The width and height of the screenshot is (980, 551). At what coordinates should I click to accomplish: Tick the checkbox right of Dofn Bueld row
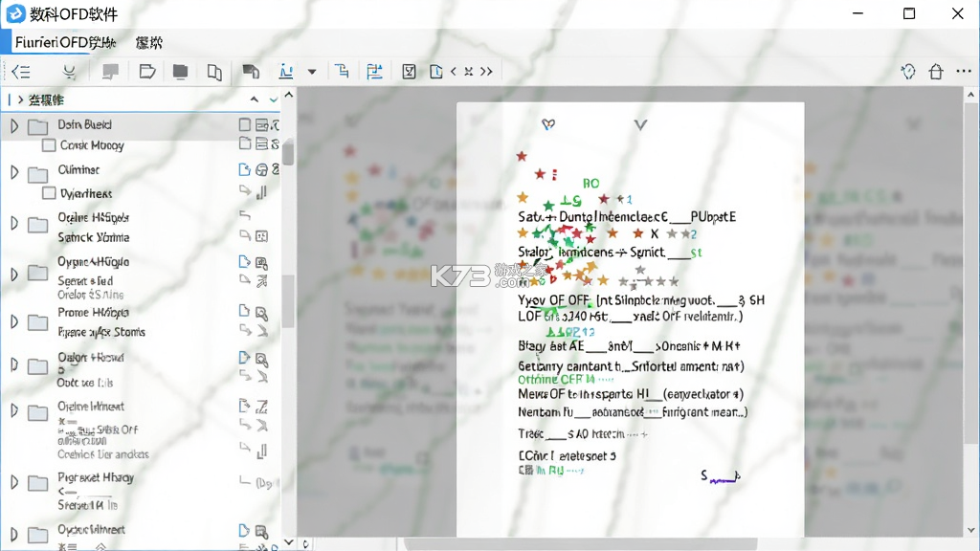[x=244, y=125]
